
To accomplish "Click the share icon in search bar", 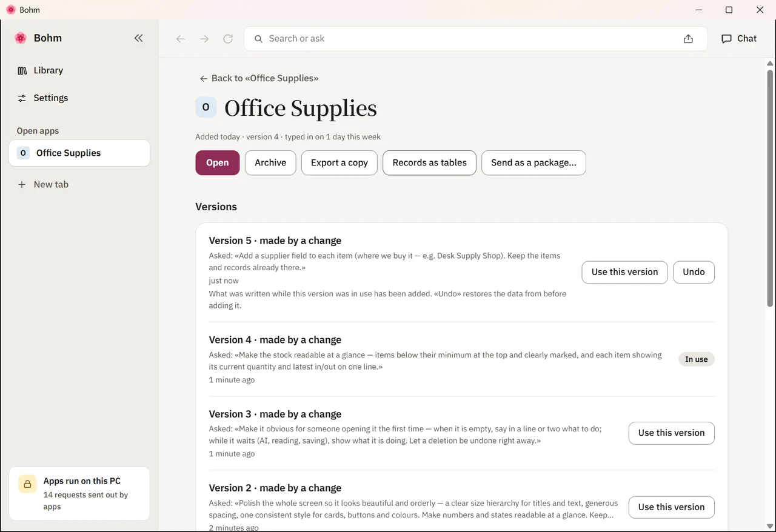I will (688, 39).
